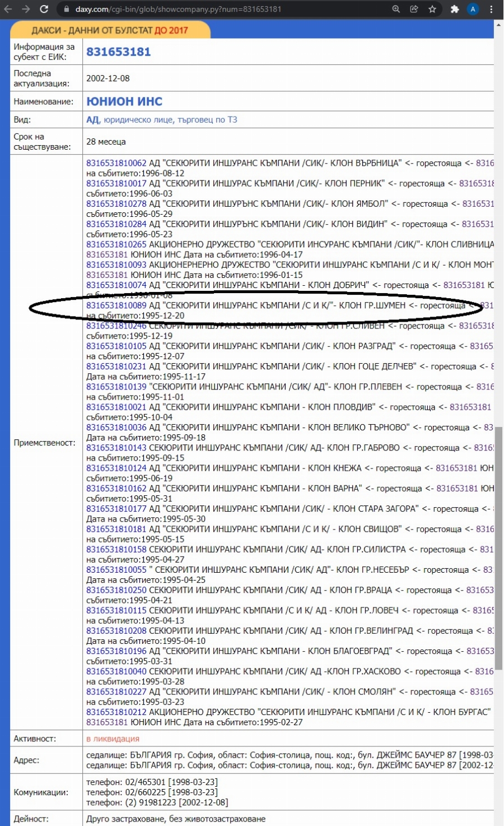Open the extensions puzzle icon
Screen dimensions: 504x826
click(455, 9)
